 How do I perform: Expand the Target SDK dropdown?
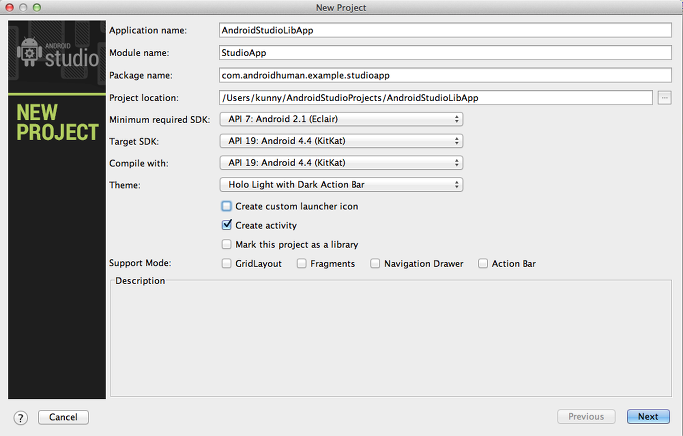[x=341, y=141]
